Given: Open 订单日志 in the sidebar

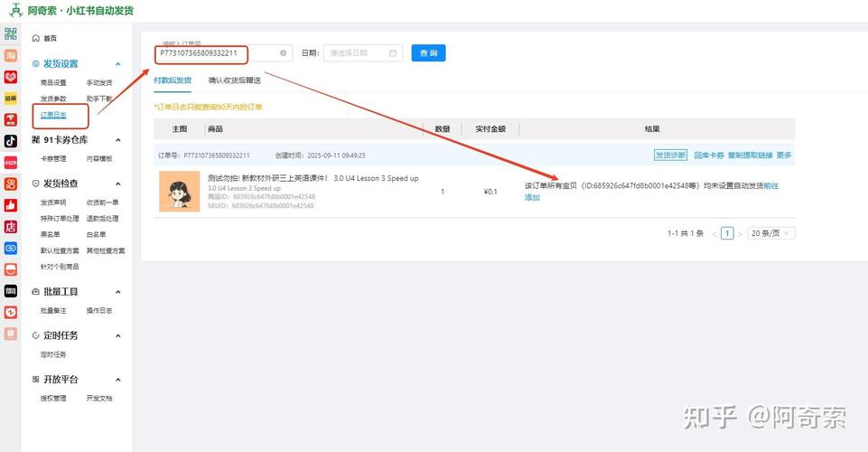Looking at the screenshot, I should pos(53,115).
